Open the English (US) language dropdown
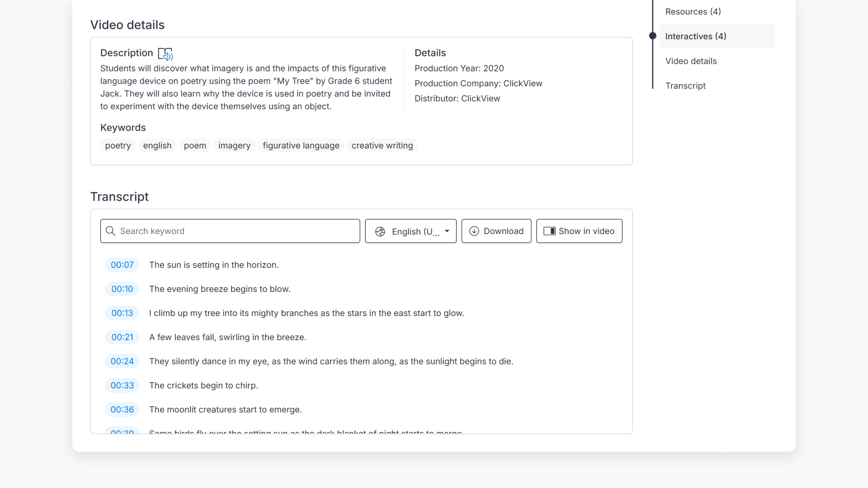868x488 pixels. 410,231
